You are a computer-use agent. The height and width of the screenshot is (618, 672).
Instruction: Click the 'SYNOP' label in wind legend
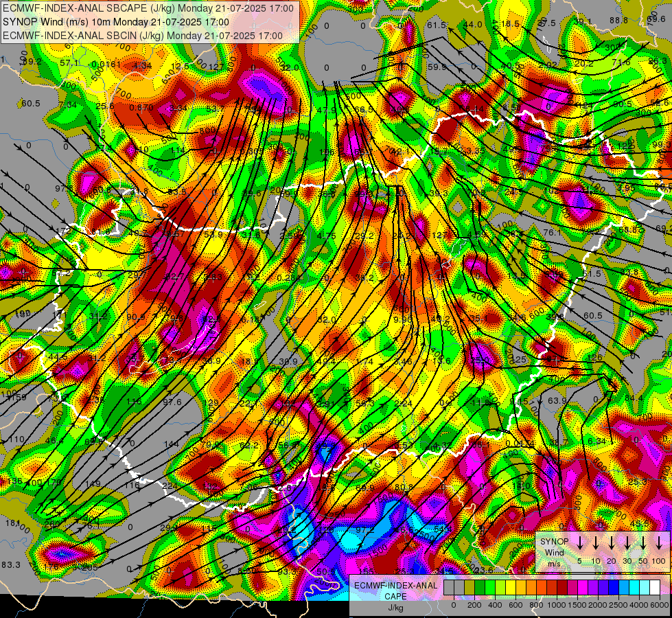(554, 542)
